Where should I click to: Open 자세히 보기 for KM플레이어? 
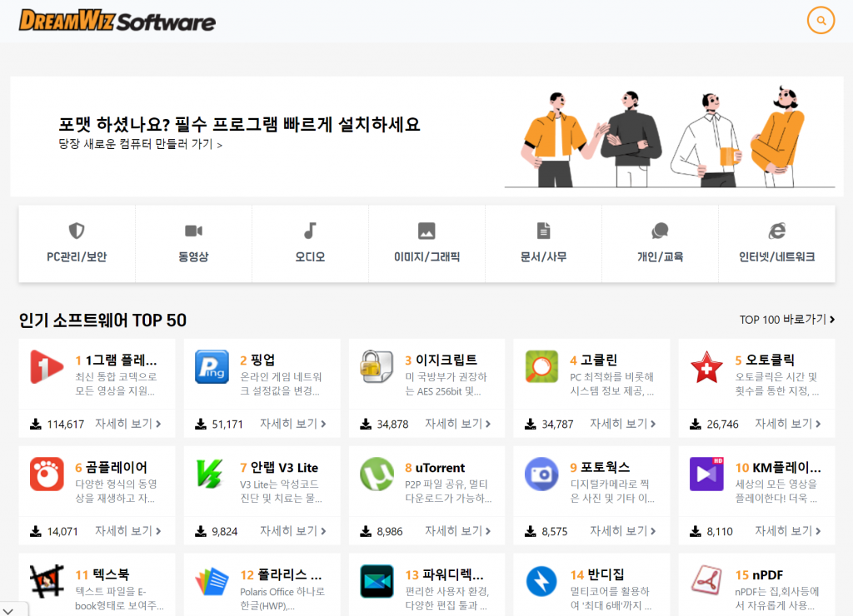[x=788, y=530]
